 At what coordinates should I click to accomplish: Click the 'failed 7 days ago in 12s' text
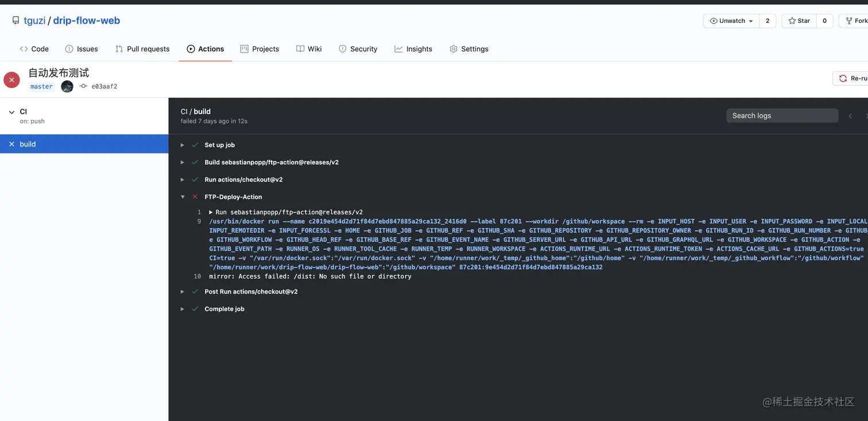(x=214, y=121)
